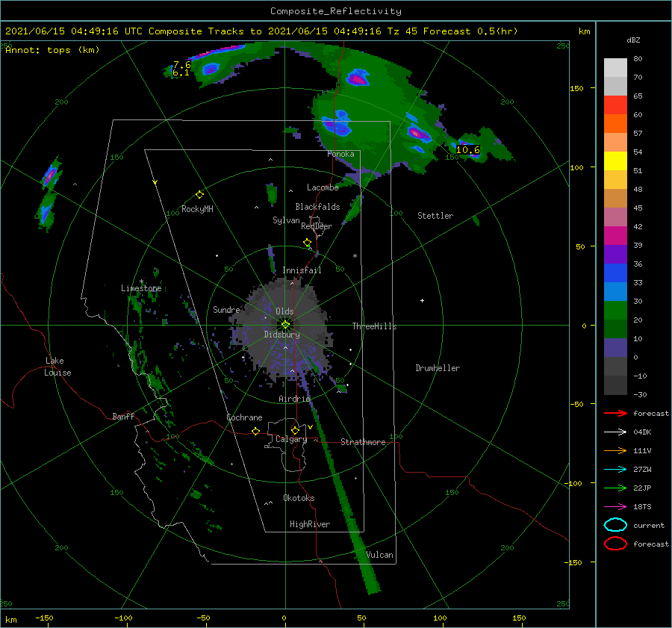Click the gray ground clutter around Didsbury
672x628 pixels.
pos(283,332)
